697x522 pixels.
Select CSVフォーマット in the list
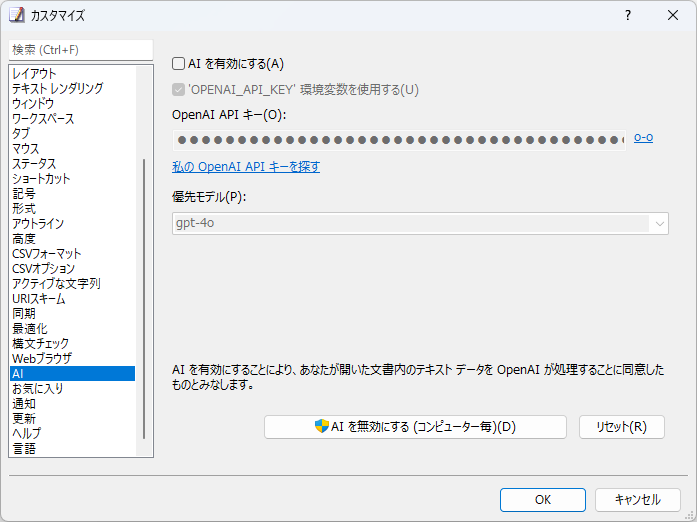coord(72,253)
